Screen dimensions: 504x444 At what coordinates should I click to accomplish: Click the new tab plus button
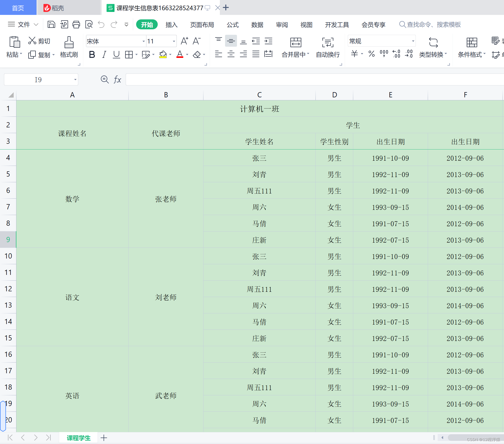(226, 8)
